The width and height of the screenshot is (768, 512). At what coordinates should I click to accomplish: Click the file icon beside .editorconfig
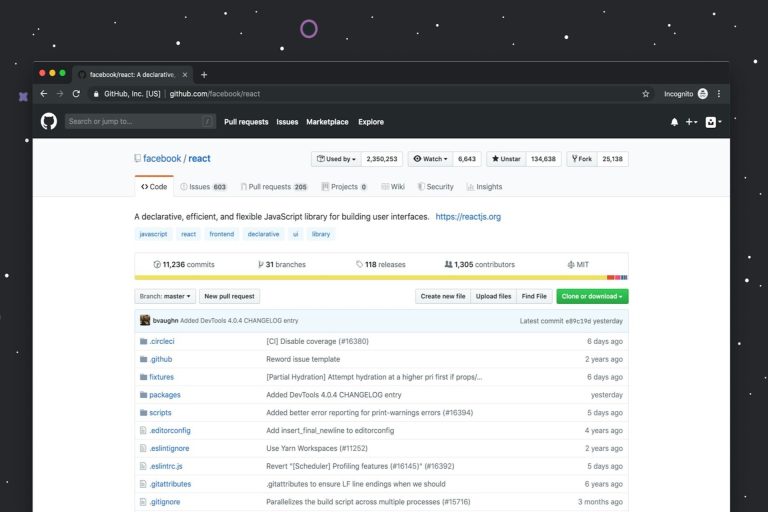click(x=143, y=431)
